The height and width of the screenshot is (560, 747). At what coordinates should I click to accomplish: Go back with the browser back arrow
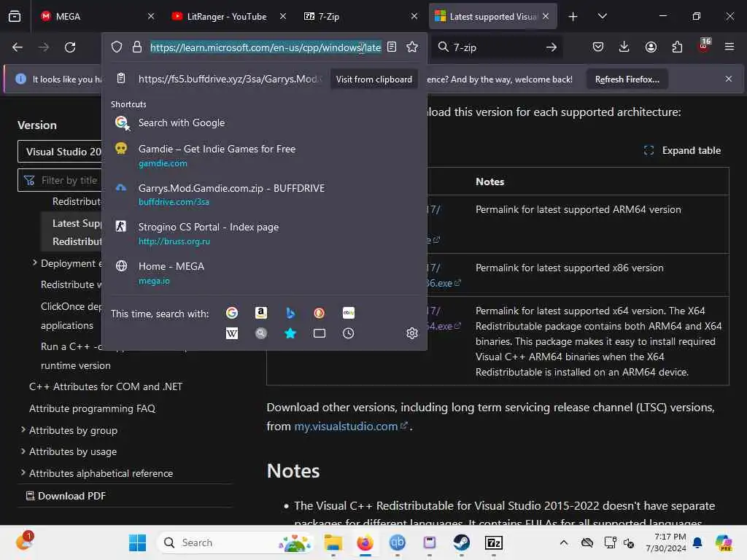coord(18,47)
